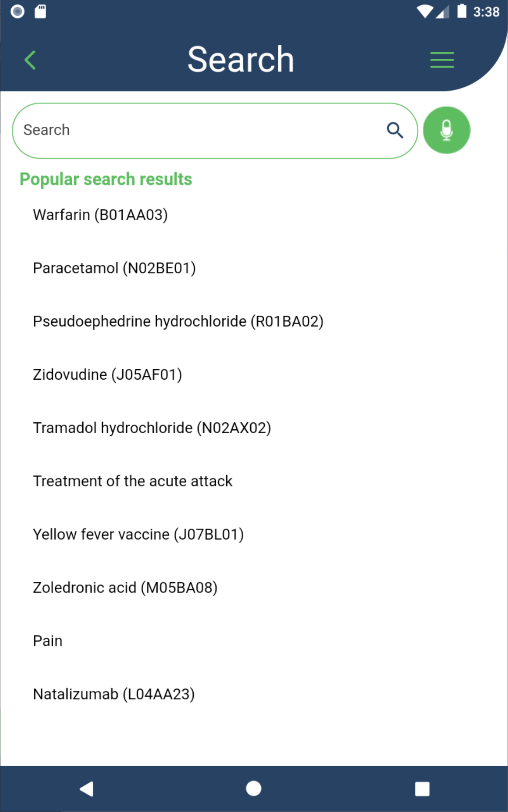Open Tramadol hydrochloride (N02AX02)
The width and height of the screenshot is (508, 812).
(x=152, y=428)
